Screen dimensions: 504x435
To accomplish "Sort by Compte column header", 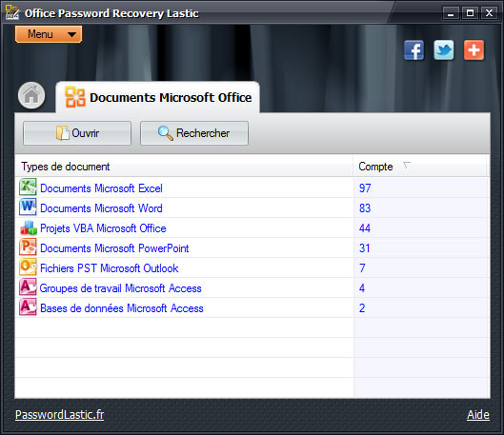I will (419, 167).
